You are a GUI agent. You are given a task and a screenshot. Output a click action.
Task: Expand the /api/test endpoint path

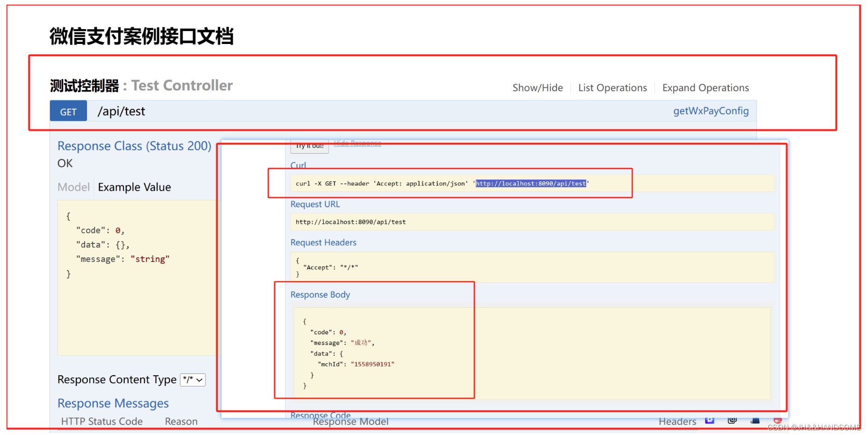tap(121, 111)
